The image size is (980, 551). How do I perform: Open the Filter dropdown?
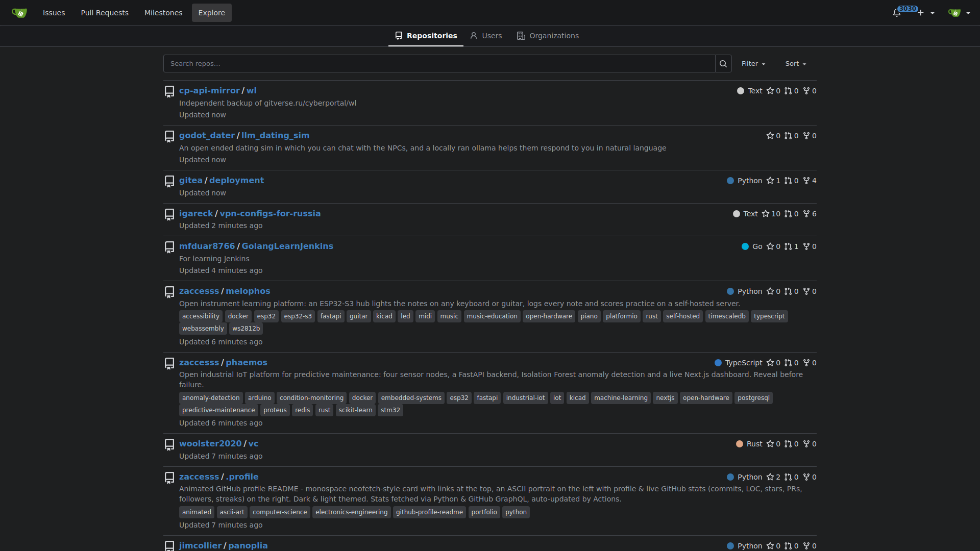753,64
